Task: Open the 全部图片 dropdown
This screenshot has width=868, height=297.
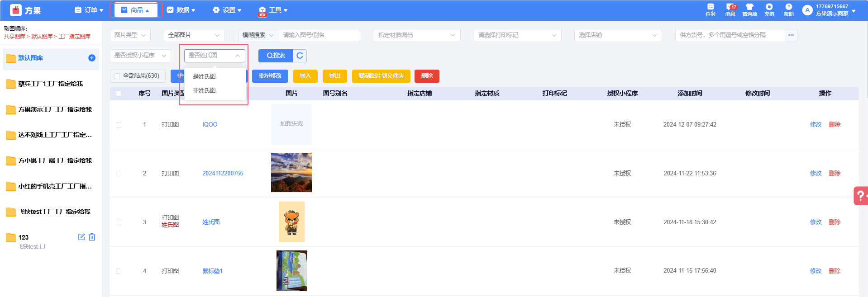Action: coord(194,35)
